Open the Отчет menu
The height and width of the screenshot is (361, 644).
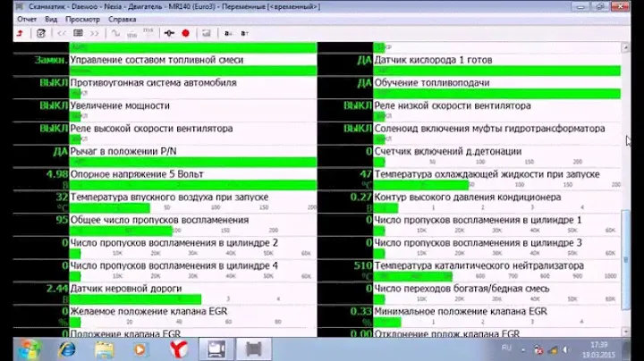click(27, 19)
